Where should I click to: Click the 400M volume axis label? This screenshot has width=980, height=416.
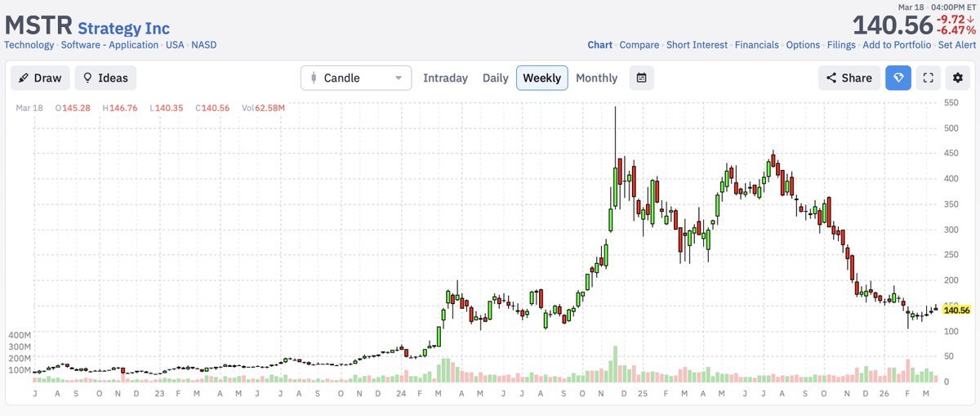[x=20, y=336]
